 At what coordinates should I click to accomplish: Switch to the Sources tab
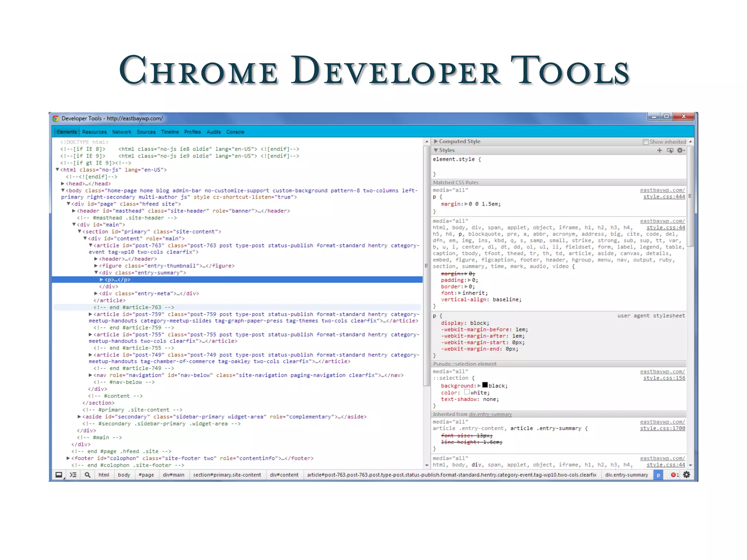(x=146, y=132)
